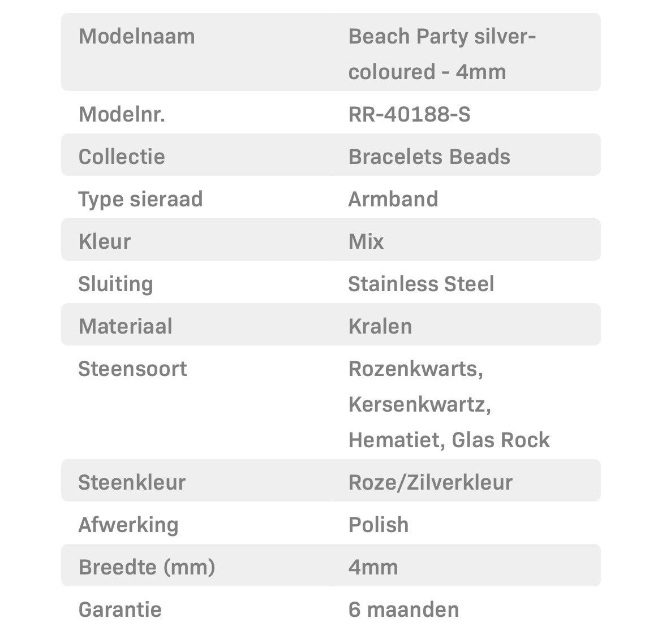Image resolution: width=662 pixels, height=644 pixels.
Task: Select the Polish finish value
Action: click(x=379, y=525)
